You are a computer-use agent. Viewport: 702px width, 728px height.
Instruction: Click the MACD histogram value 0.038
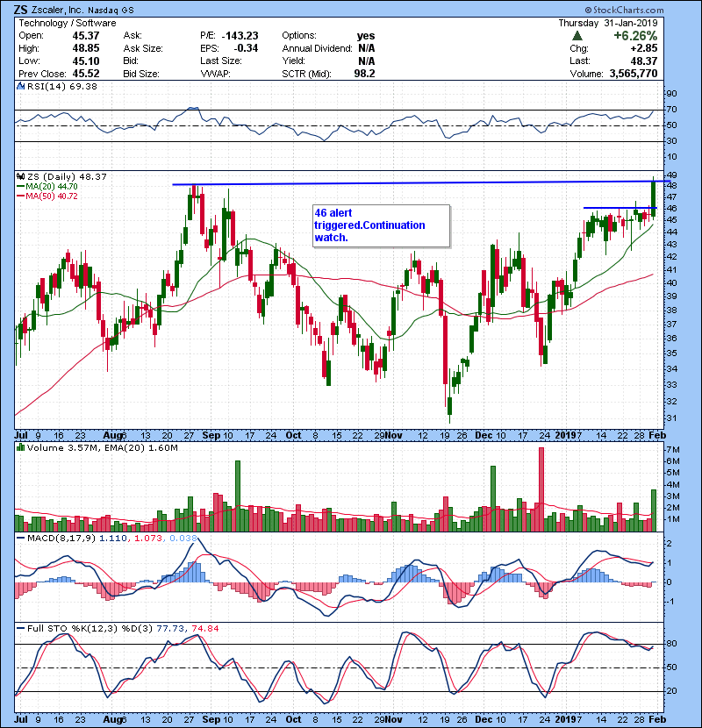(x=183, y=539)
